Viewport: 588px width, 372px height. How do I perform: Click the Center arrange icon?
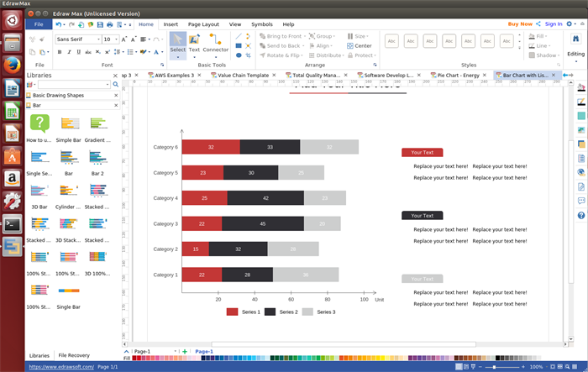click(x=359, y=45)
